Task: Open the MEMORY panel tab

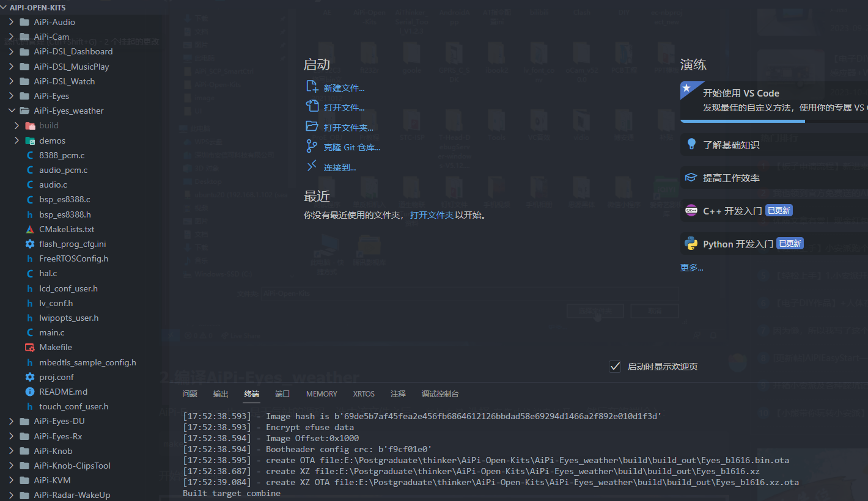Action: [322, 394]
